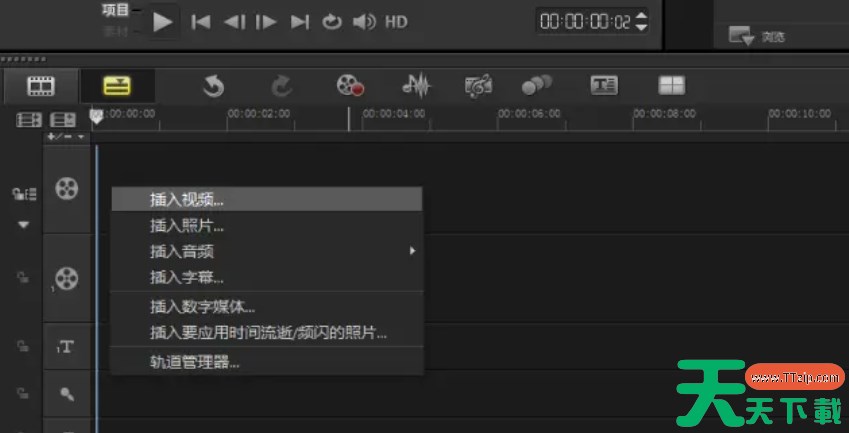Select the Title track T button
This screenshot has width=849, height=433.
coord(67,346)
